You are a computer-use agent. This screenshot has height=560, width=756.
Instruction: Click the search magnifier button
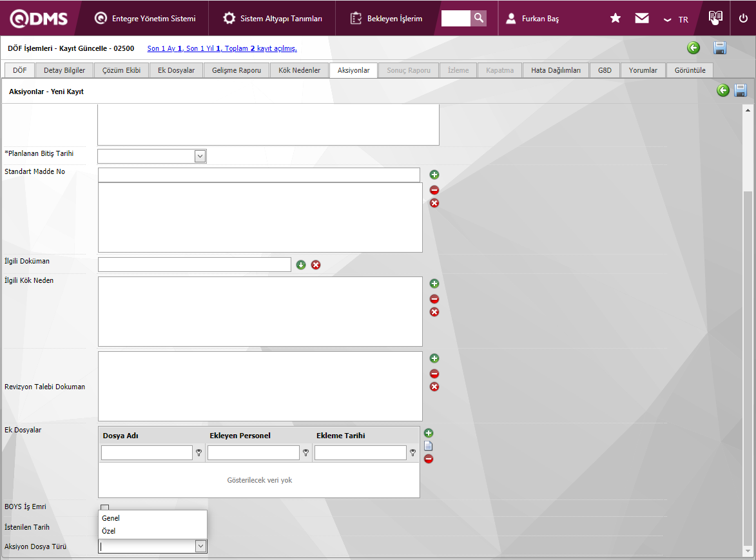478,18
